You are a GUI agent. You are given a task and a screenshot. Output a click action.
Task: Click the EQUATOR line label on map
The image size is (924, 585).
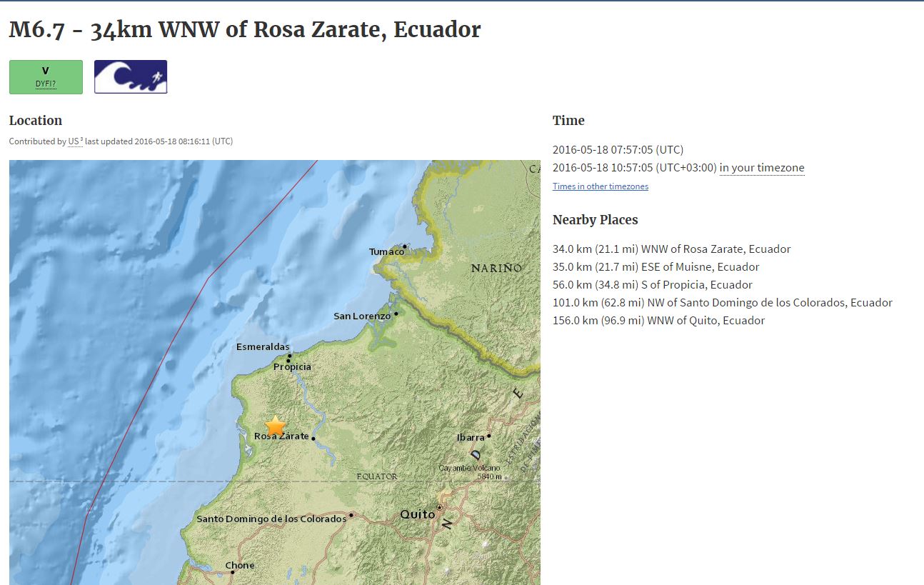coord(377,476)
